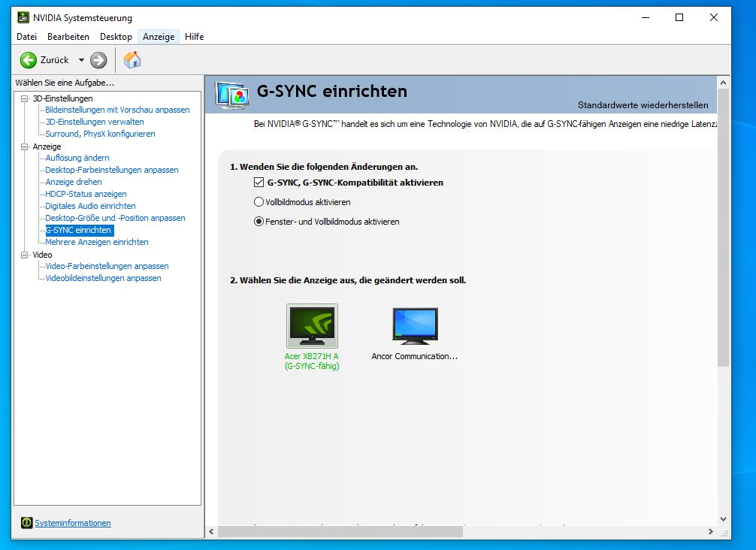Image resolution: width=756 pixels, height=550 pixels.
Task: Open Desktop-Größe und -Position anpassen
Action: tap(115, 219)
